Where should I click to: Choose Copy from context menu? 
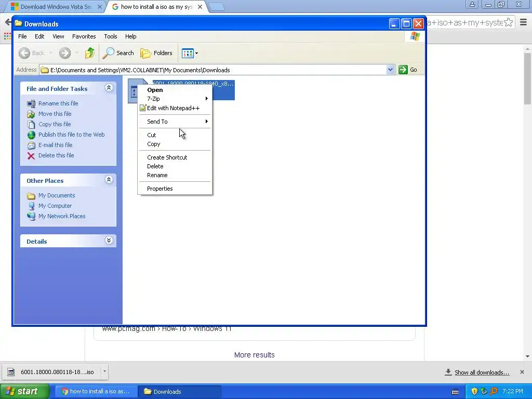tap(175, 144)
